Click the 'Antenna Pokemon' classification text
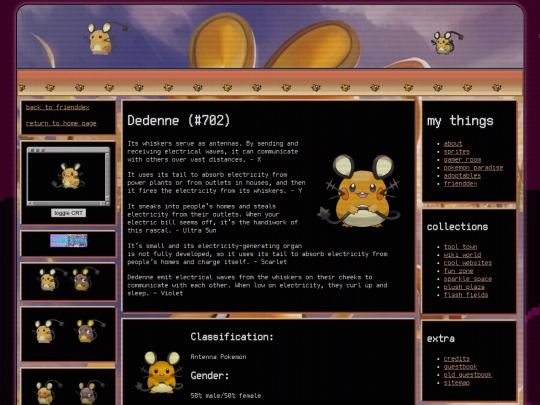540x405 pixels. click(x=218, y=357)
